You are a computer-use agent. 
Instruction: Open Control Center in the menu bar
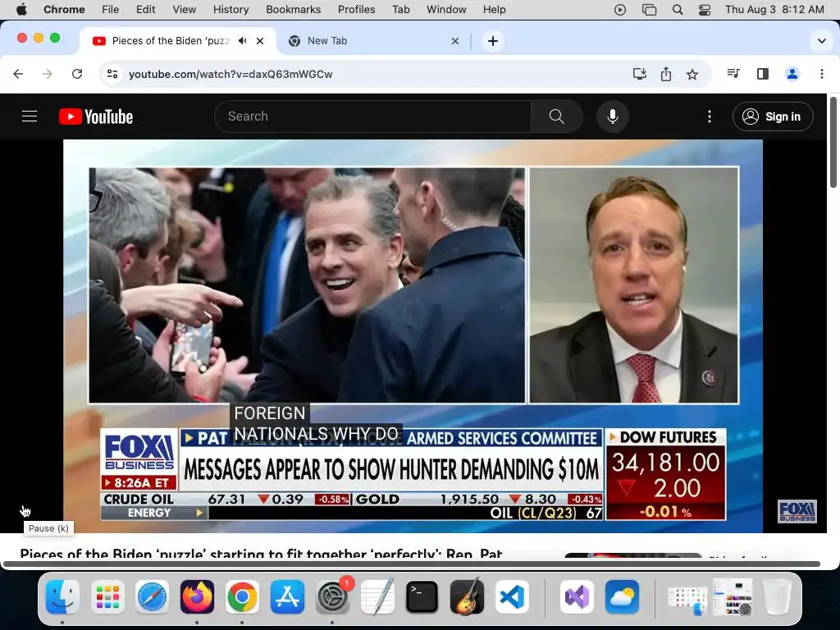[x=705, y=10]
